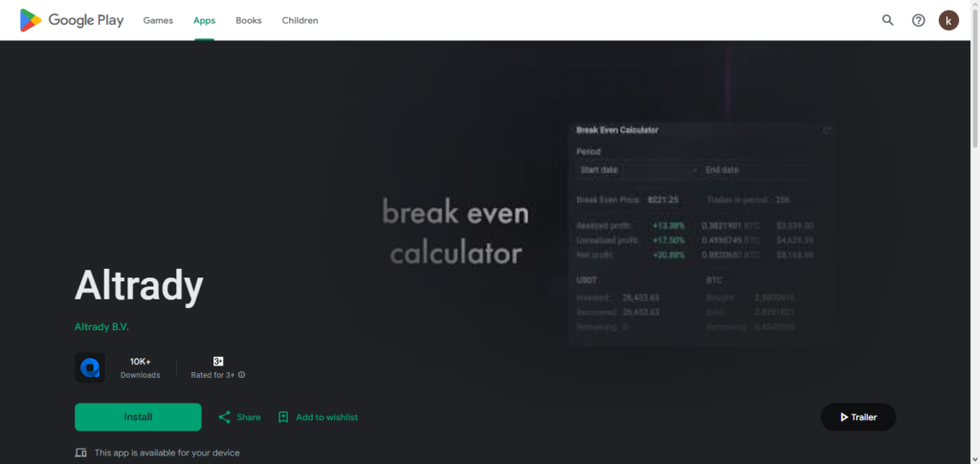This screenshot has width=980, height=464.
Task: Click the 10K+ Downloads text
Action: (140, 367)
